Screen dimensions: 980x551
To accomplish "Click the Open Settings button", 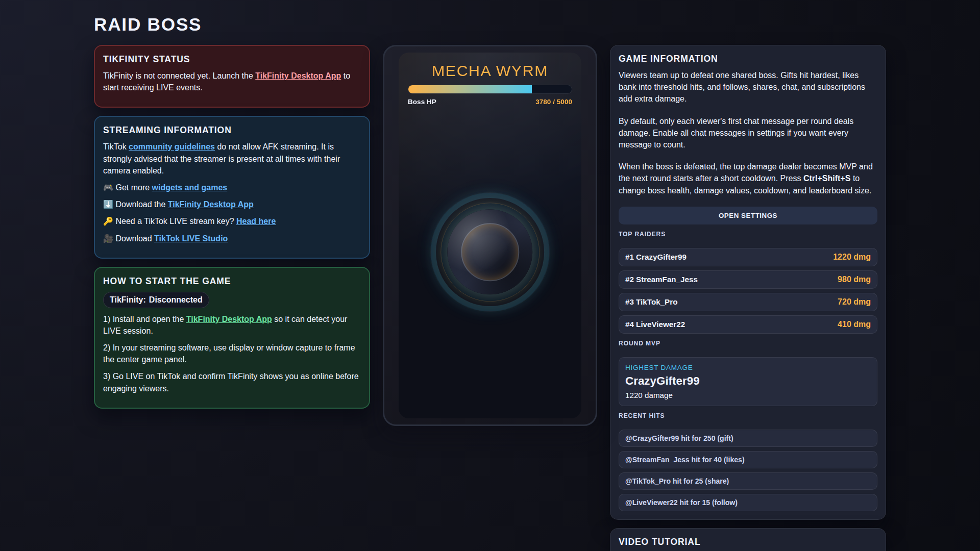I will (748, 216).
